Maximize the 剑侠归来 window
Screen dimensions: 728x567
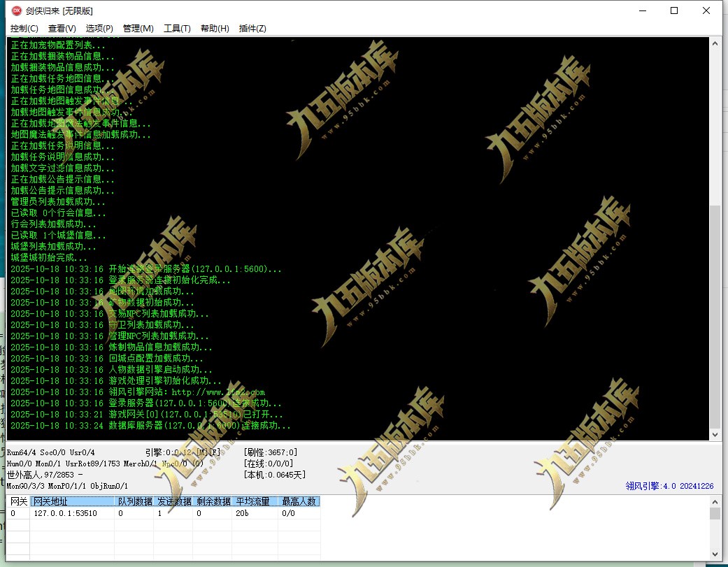674,10
